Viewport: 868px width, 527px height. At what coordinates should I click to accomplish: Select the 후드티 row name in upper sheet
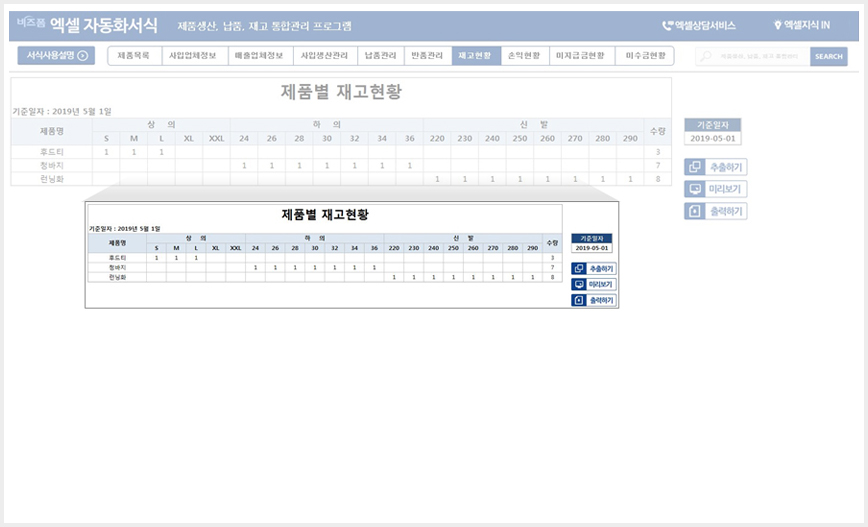[51, 152]
